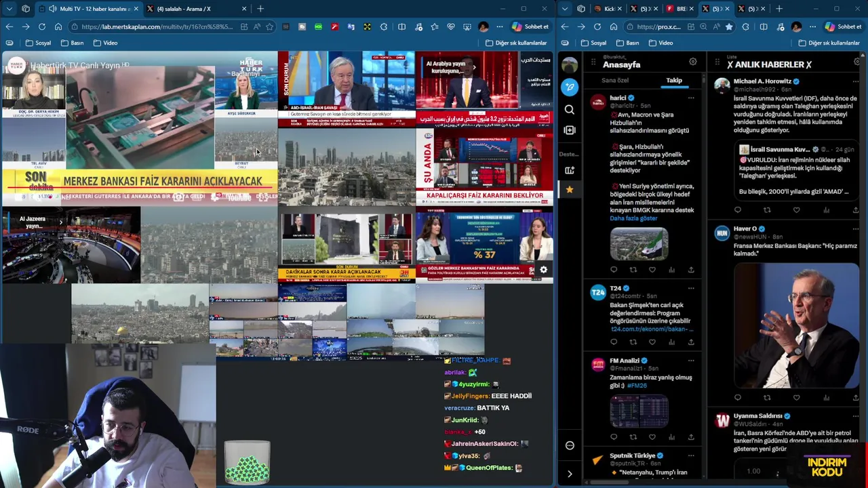The width and height of the screenshot is (868, 488).
Task: Open browser essentials heart icon
Action: tap(451, 26)
